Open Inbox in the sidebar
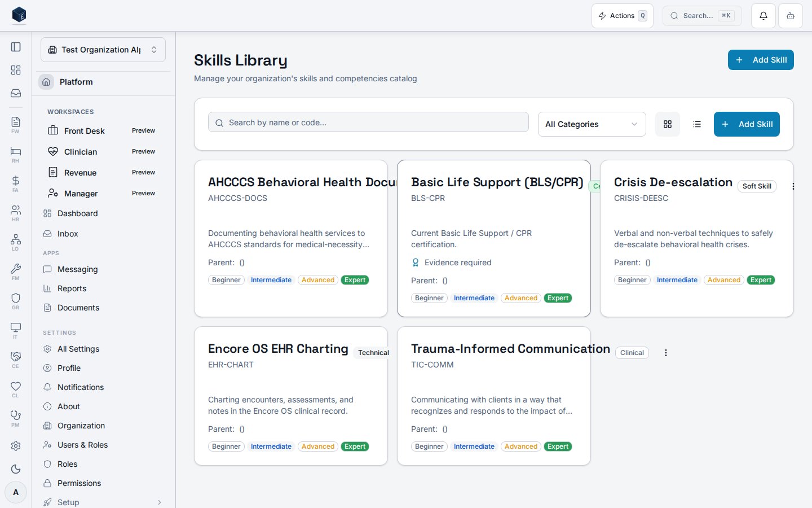 coord(103,234)
